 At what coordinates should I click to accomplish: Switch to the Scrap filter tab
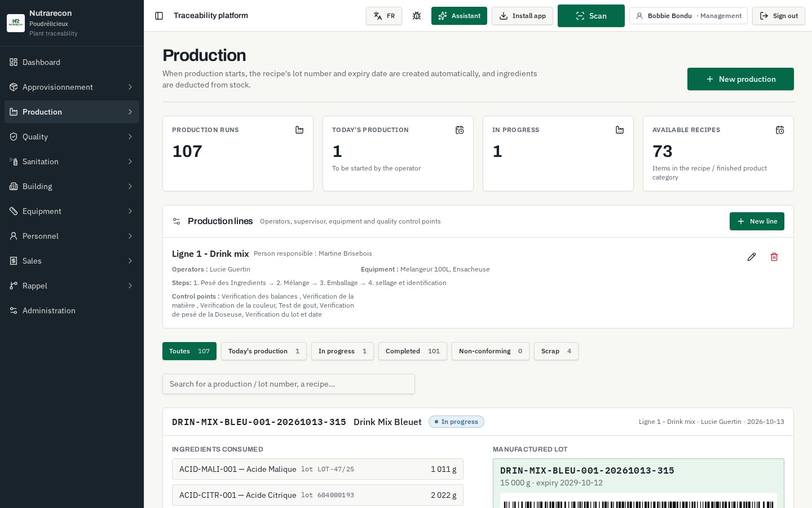[x=556, y=351]
